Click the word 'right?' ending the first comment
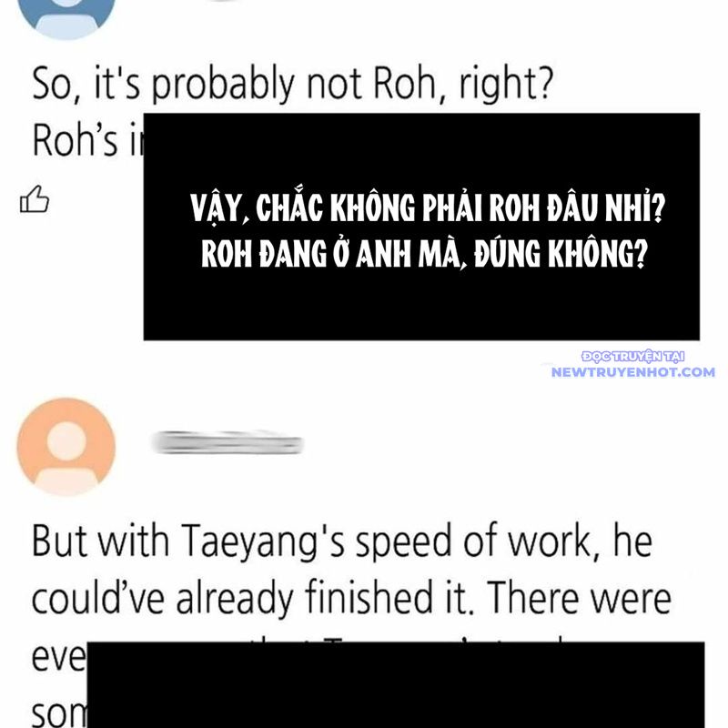Screen dimensions: 728x728 click(x=507, y=84)
